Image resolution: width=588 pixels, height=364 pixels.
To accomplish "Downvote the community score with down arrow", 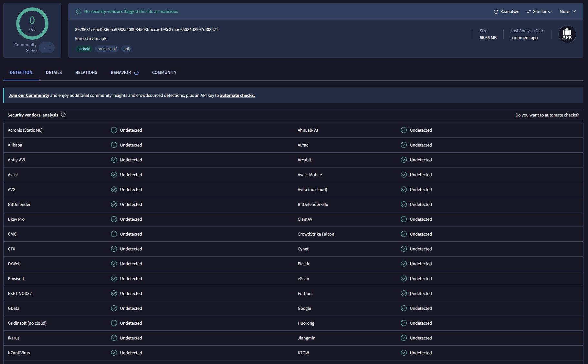I will tap(50, 50).
